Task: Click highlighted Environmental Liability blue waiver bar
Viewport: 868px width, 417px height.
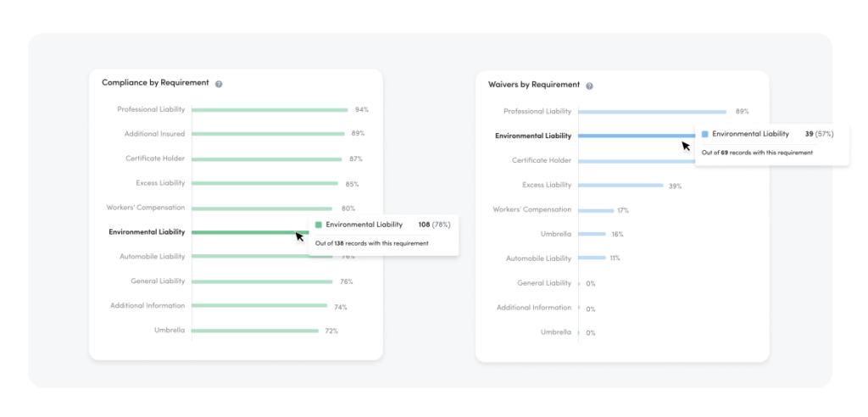Action: click(x=637, y=135)
